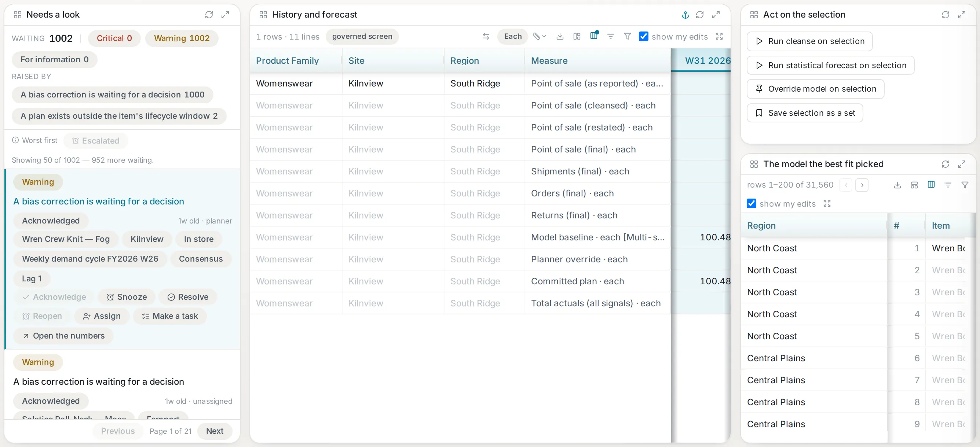Refresh the Needs a look panel
Screen dimensions: 980x447
(209, 14)
